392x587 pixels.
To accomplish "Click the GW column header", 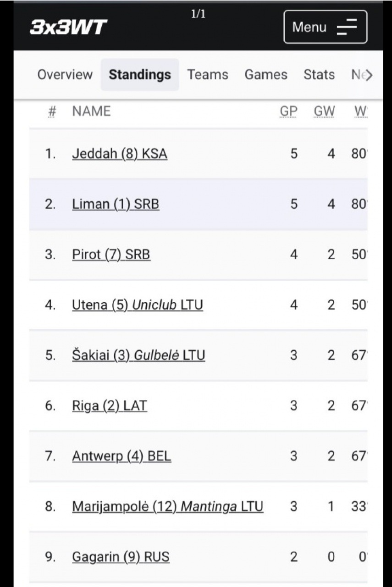I will pyautogui.click(x=324, y=111).
